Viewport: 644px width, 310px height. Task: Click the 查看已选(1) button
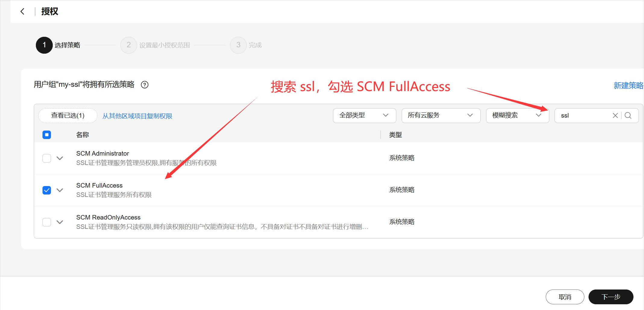[68, 115]
